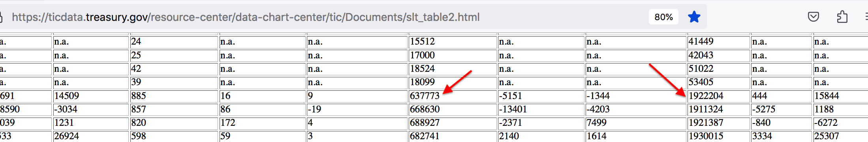This screenshot has height=142, width=868.
Task: Reset the 80% zoom level badge
Action: click(663, 17)
